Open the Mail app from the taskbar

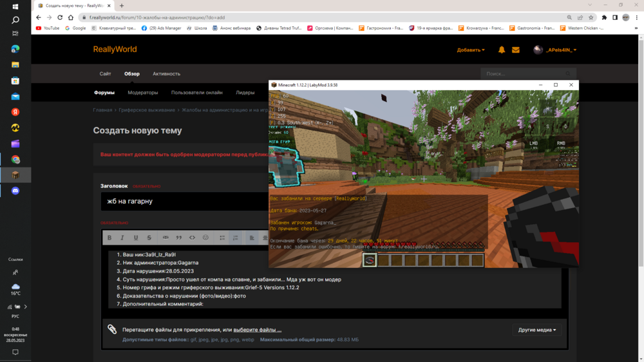tap(15, 97)
